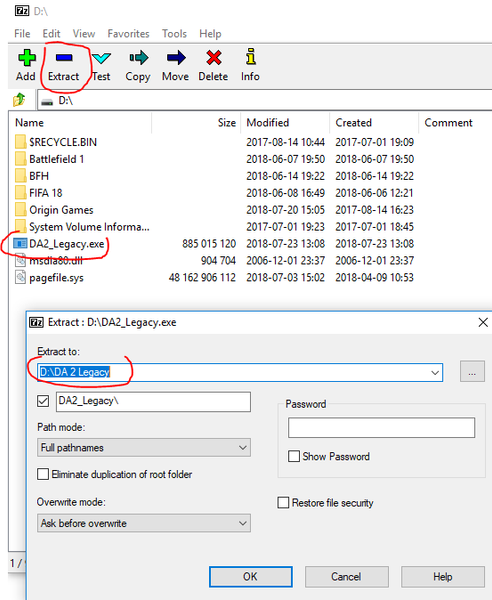Open the Favorites menu
This screenshot has height=600, width=492.
pos(128,34)
